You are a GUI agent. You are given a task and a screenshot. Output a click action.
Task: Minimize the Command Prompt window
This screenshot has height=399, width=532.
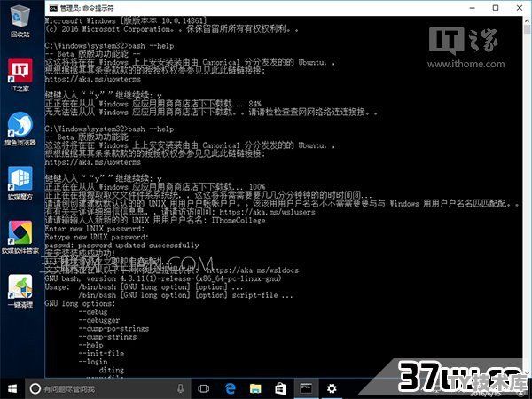click(x=473, y=8)
